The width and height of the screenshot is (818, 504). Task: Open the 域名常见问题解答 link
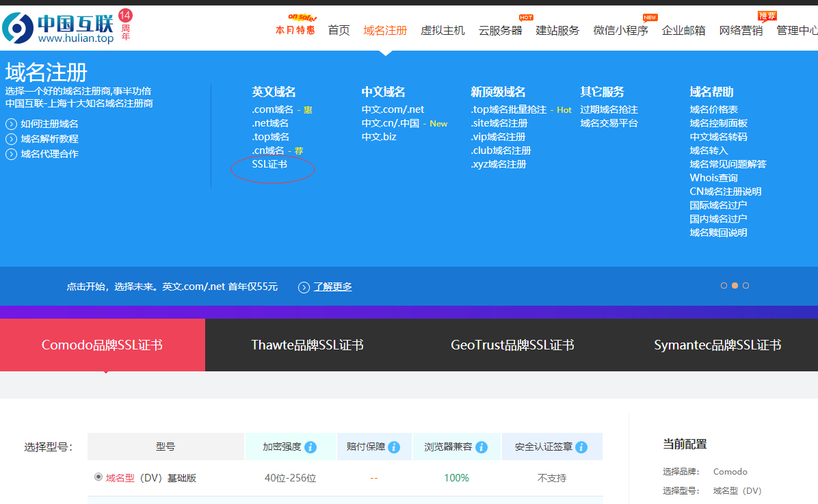728,164
